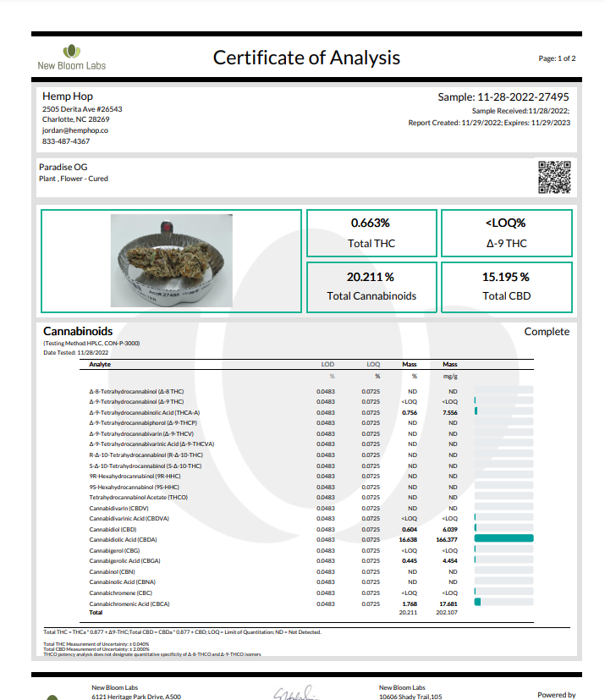
Task: Click the Cannabinoids section heading
Action: tap(78, 331)
